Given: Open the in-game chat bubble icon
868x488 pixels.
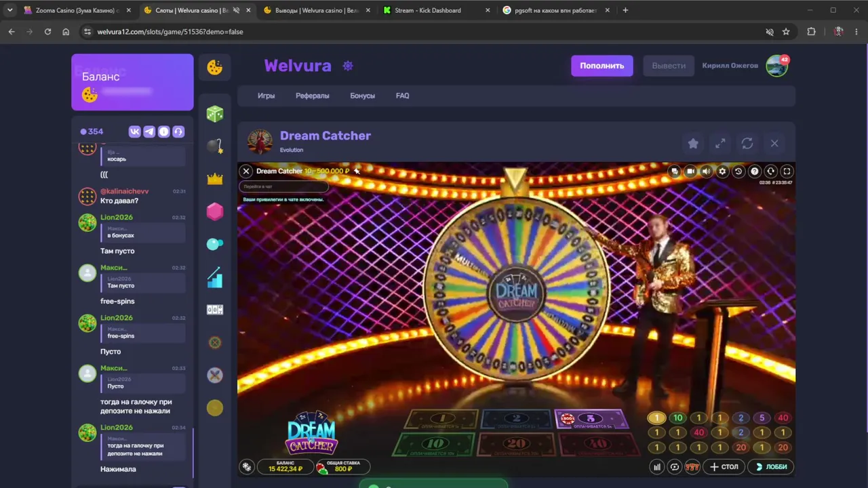Looking at the screenshot, I should point(674,171).
